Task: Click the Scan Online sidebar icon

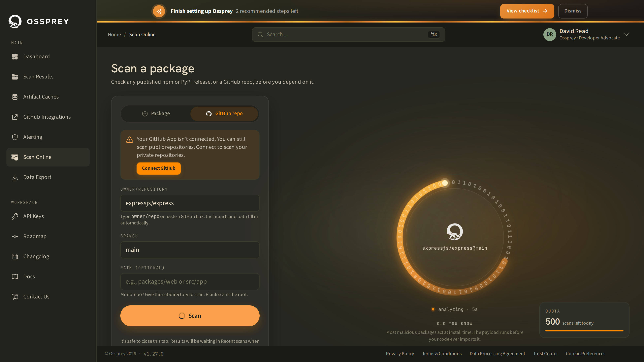Action: click(15, 157)
